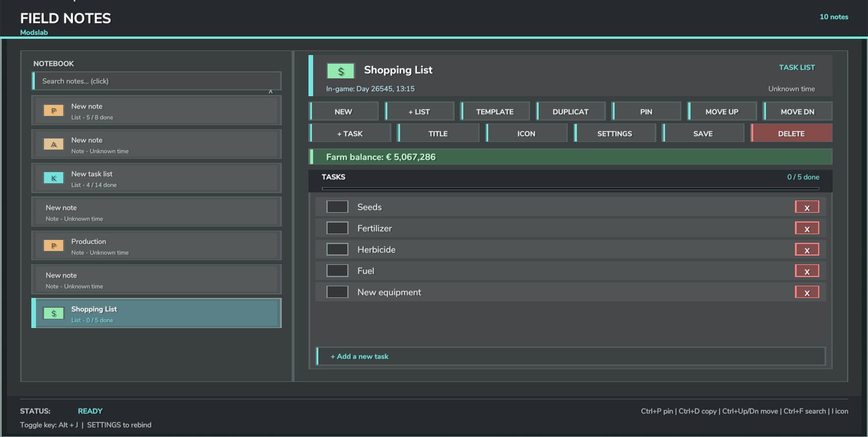The width and height of the screenshot is (868, 437).
Task: Click the 10 notes counter
Action: 834,17
